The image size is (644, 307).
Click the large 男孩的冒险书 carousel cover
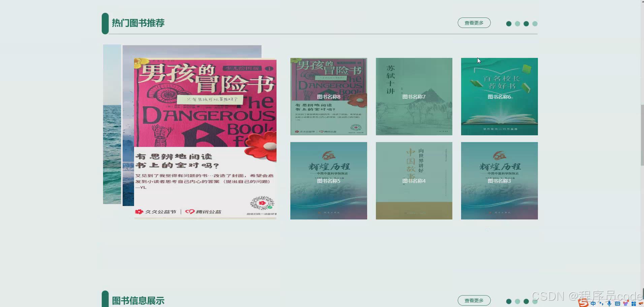[205, 139]
